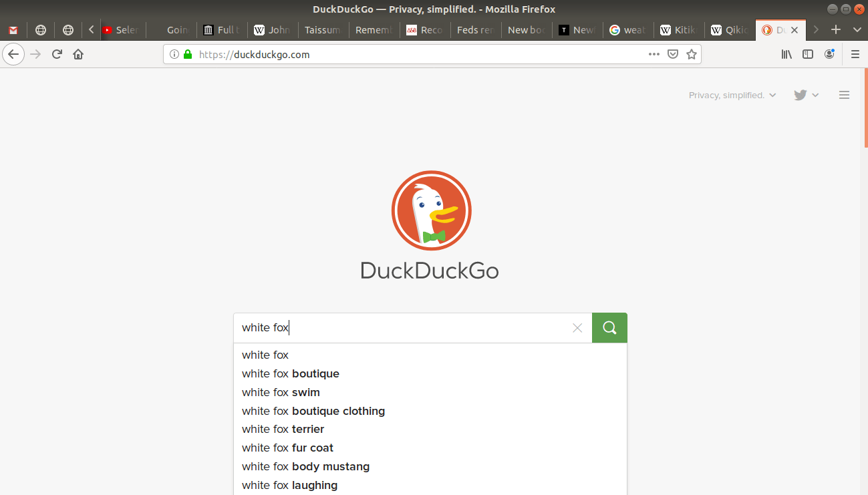Switch to the 'Rememb' tab
Viewport: 868px width, 495px height.
375,30
